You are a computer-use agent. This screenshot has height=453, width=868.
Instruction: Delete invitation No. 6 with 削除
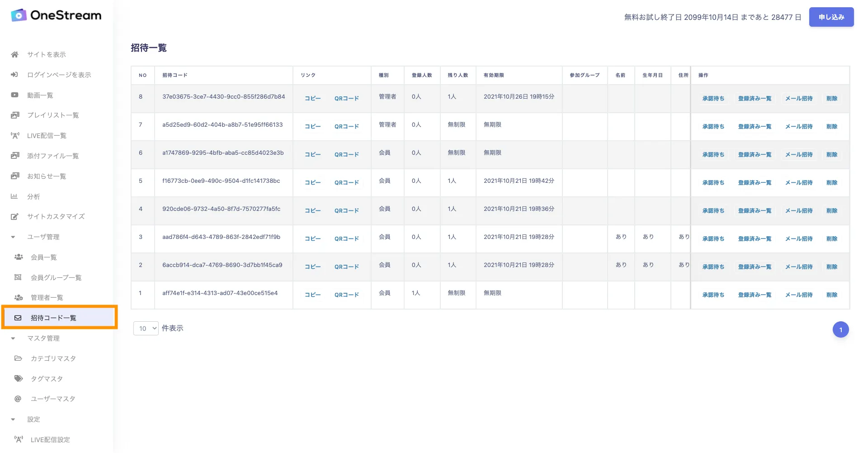(x=832, y=154)
